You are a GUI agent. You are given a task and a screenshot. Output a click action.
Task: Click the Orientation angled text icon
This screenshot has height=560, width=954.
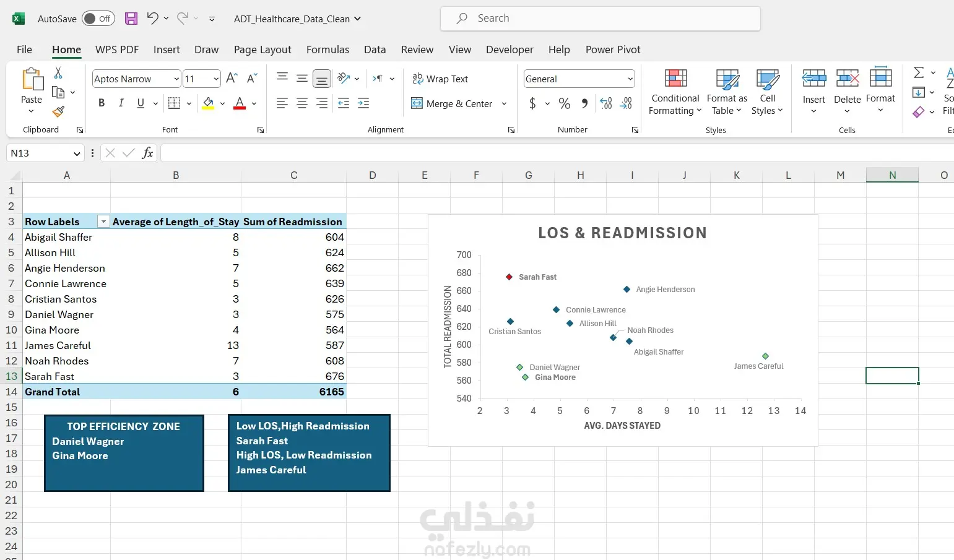tap(344, 78)
